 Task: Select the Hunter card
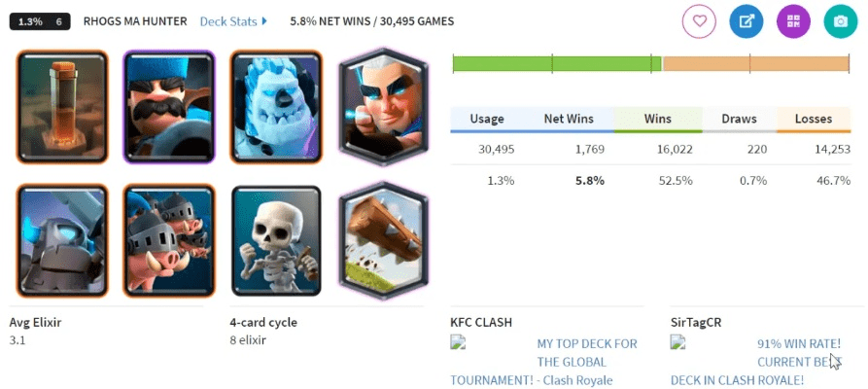click(169, 107)
